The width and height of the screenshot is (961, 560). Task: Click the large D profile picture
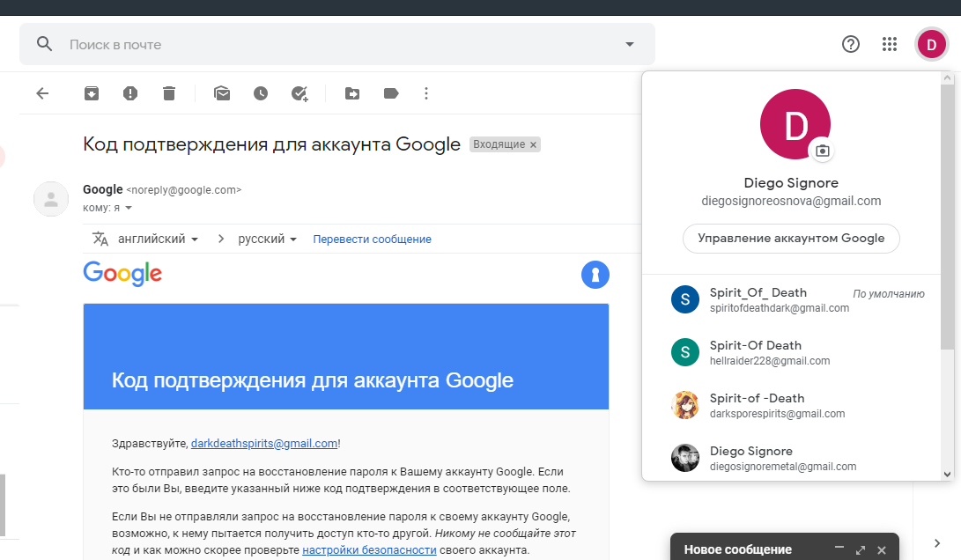click(x=795, y=124)
